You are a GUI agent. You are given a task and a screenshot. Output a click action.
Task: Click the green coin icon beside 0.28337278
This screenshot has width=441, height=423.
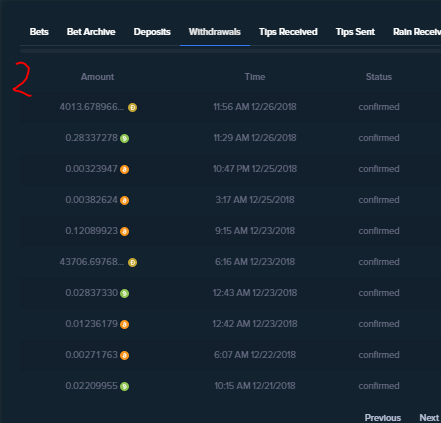coord(124,138)
